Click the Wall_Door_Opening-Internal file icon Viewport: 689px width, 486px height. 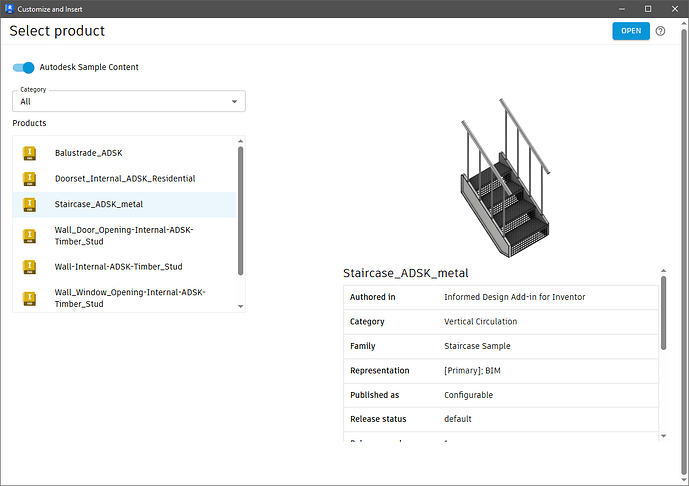tap(29, 236)
